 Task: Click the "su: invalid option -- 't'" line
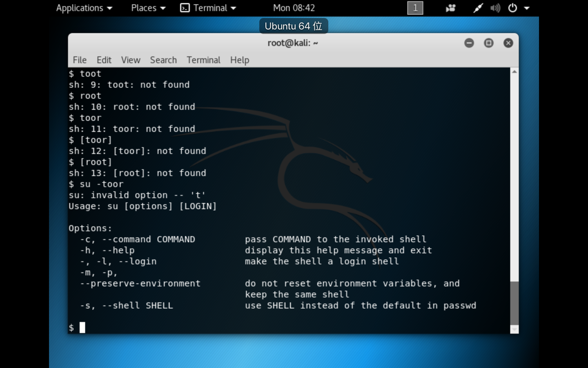click(x=137, y=195)
